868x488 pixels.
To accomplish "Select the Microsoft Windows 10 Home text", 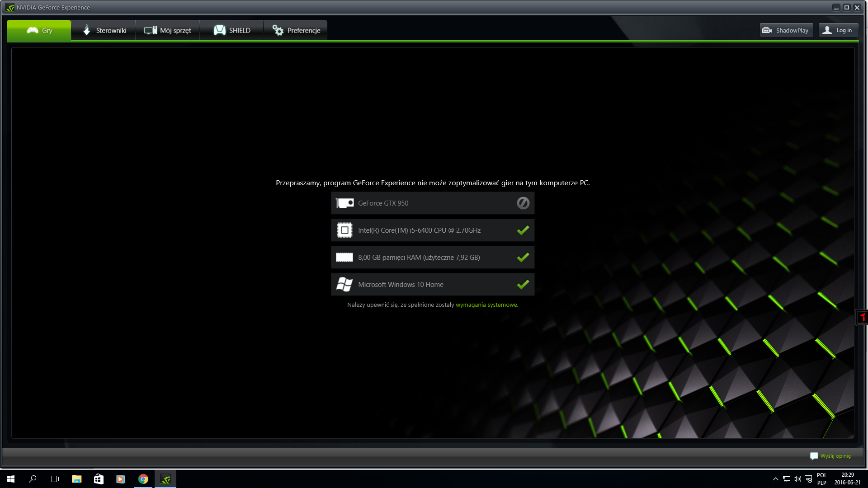I will click(x=401, y=285).
